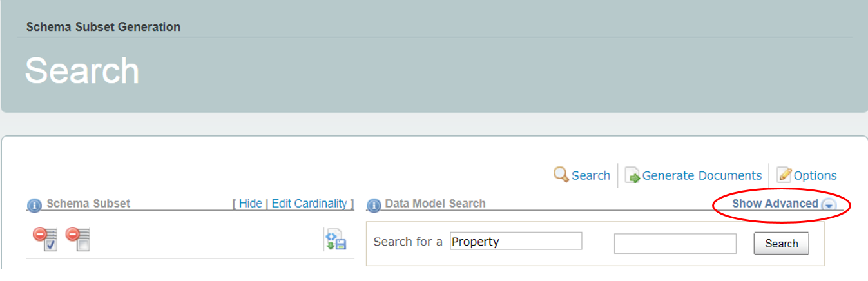
Task: Click the save subset disk icon
Action: (x=336, y=240)
